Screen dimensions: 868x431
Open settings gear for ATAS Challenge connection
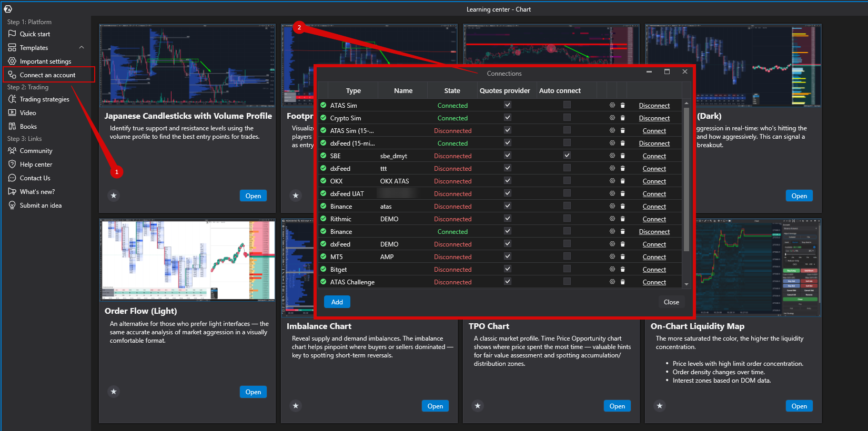click(x=612, y=282)
